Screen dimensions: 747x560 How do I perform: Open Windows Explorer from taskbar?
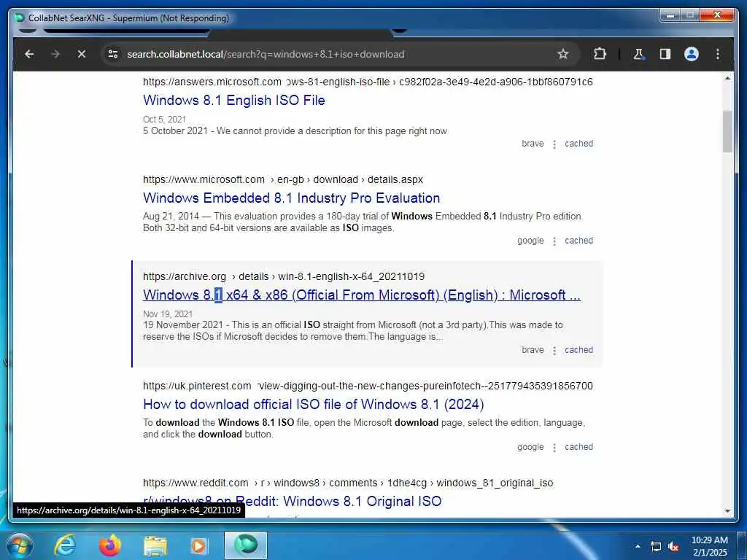pyautogui.click(x=155, y=545)
